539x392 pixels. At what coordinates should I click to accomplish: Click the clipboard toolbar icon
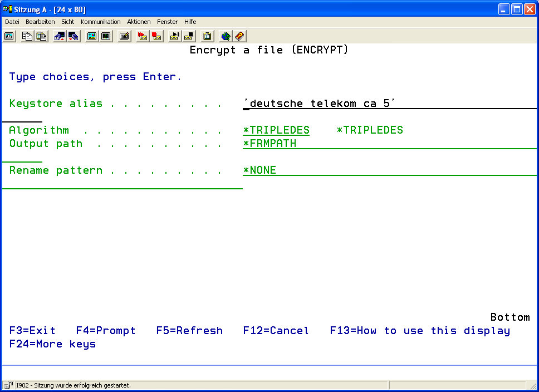[x=207, y=36]
